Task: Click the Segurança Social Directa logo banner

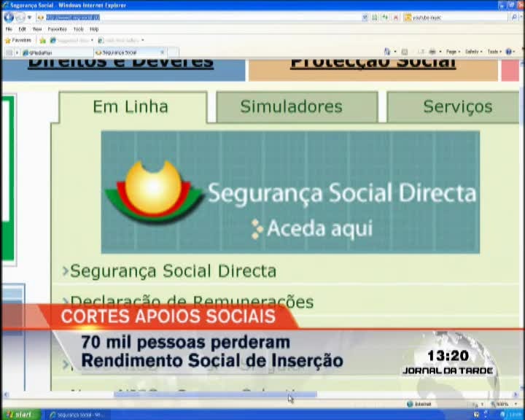Action: [x=290, y=192]
